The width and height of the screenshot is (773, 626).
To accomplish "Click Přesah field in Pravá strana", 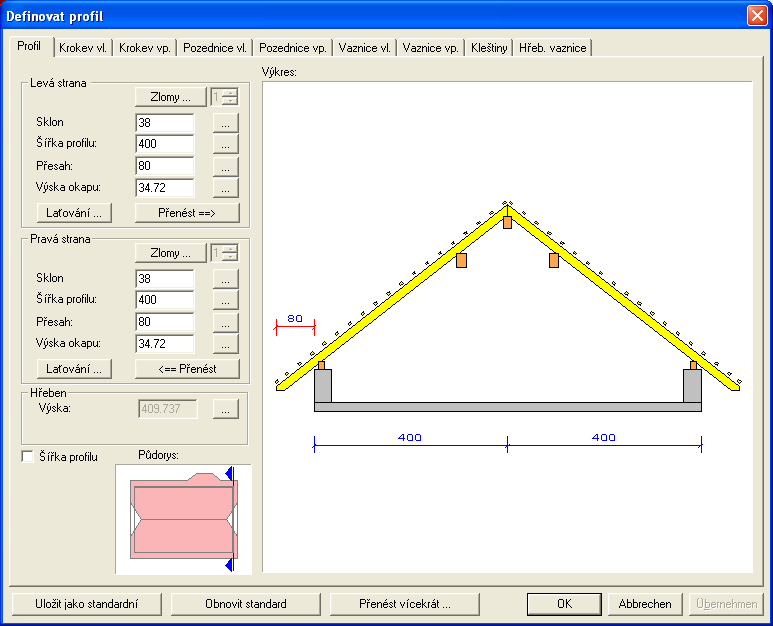I will point(165,322).
